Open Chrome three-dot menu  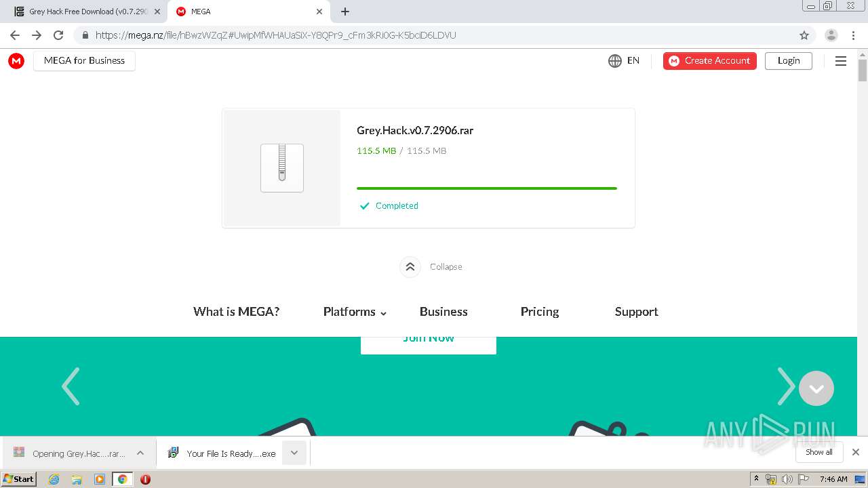[853, 35]
